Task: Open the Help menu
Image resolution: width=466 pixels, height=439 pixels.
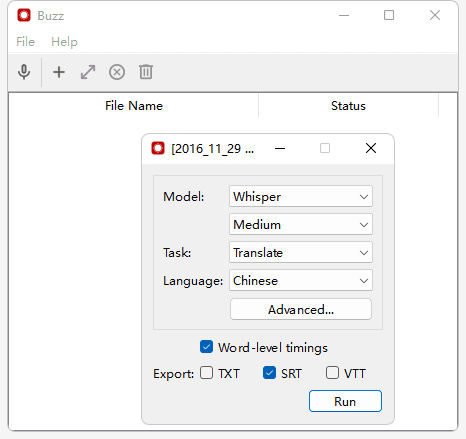Action: [x=64, y=42]
